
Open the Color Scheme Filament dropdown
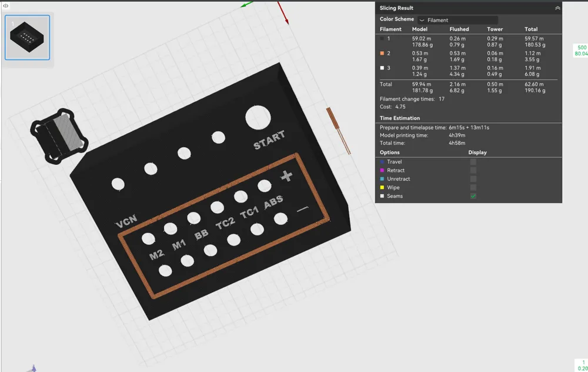click(x=457, y=20)
